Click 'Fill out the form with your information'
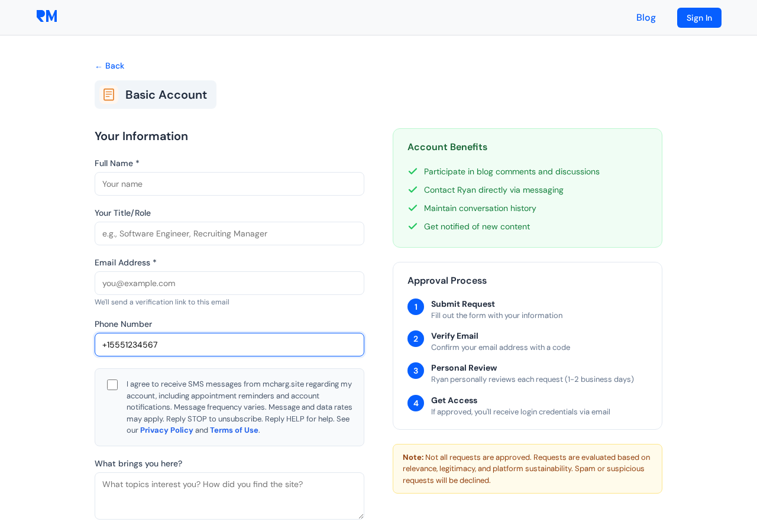Image resolution: width=757 pixels, height=532 pixels. click(x=497, y=316)
